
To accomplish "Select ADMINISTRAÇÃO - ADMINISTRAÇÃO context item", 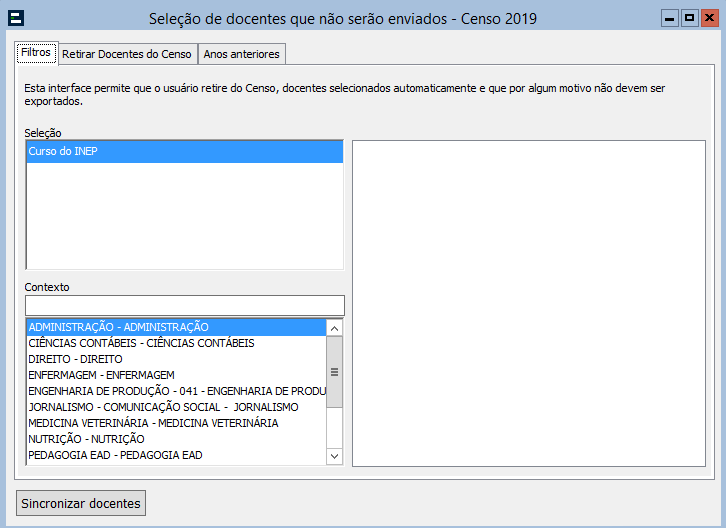I will tap(118, 327).
